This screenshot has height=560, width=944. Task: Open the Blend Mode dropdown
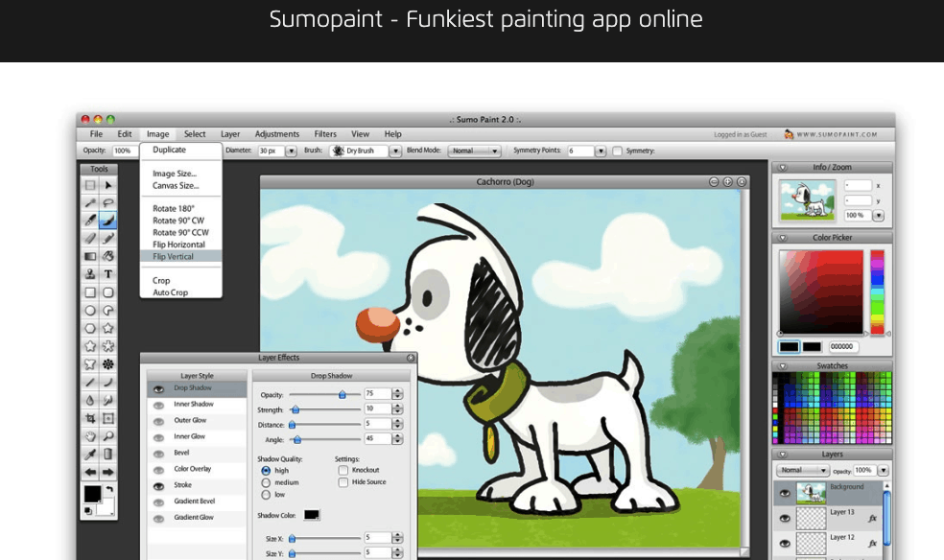475,151
